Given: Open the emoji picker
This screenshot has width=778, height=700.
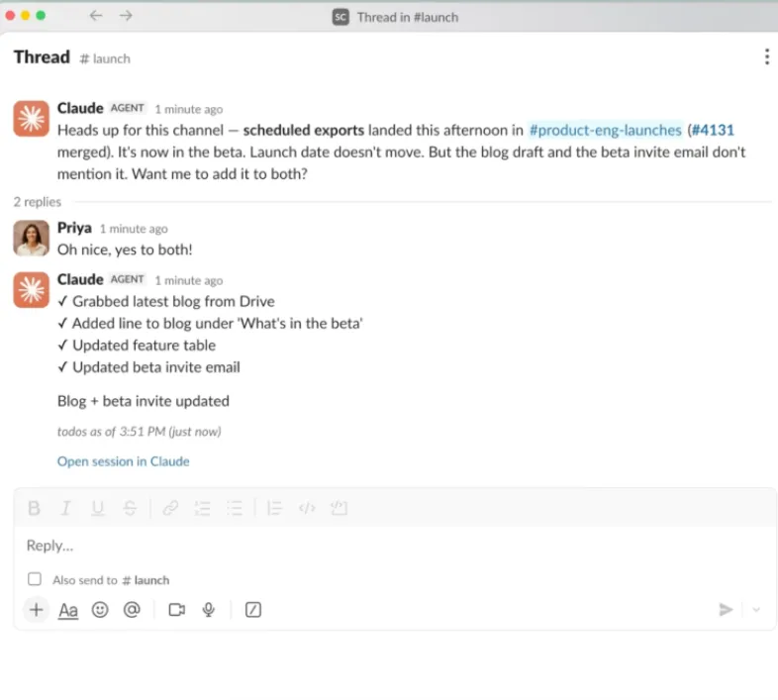Looking at the screenshot, I should coord(100,610).
